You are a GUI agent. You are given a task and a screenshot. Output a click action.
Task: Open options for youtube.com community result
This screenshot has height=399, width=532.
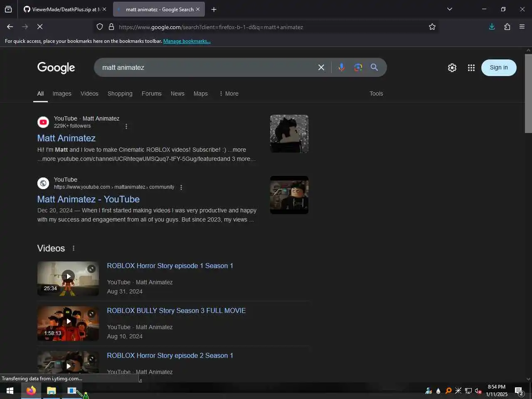coord(181,187)
